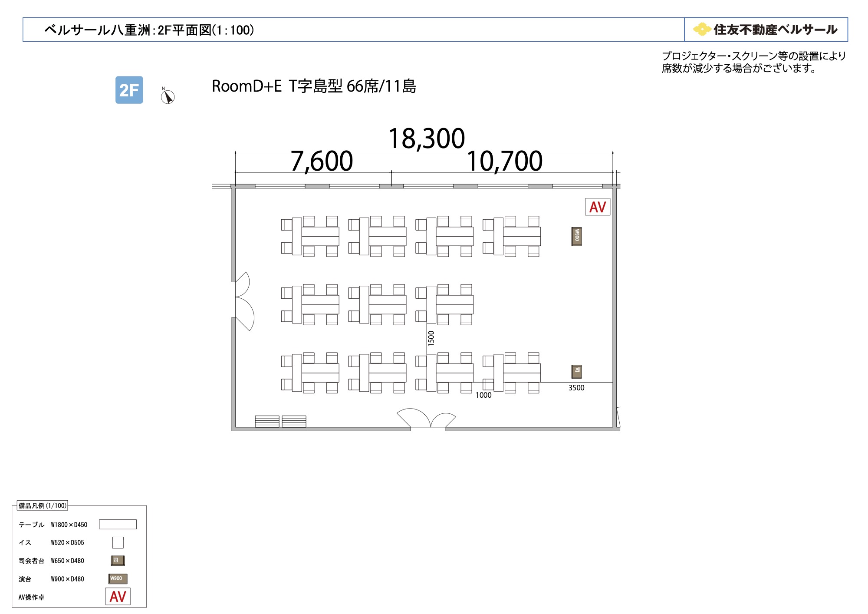The height and width of the screenshot is (614, 868).
Task: Click the stacked chairs symbol at bottom left
Action: coord(280,421)
